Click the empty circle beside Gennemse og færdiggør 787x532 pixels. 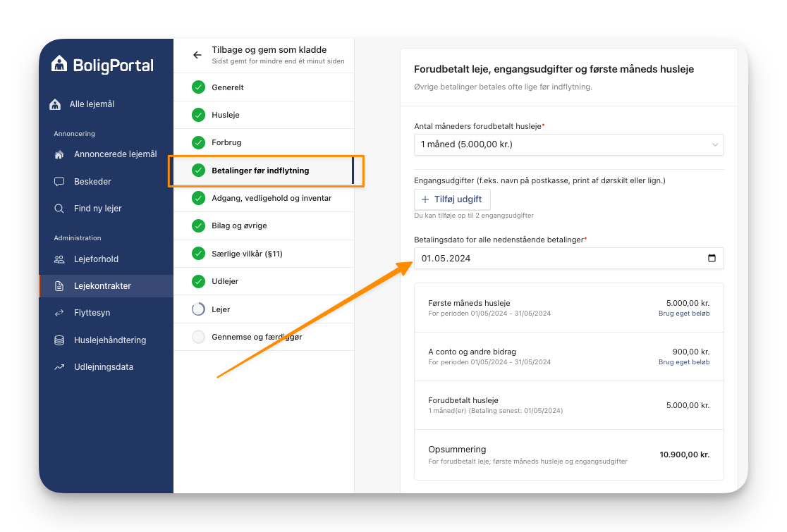[x=199, y=337]
